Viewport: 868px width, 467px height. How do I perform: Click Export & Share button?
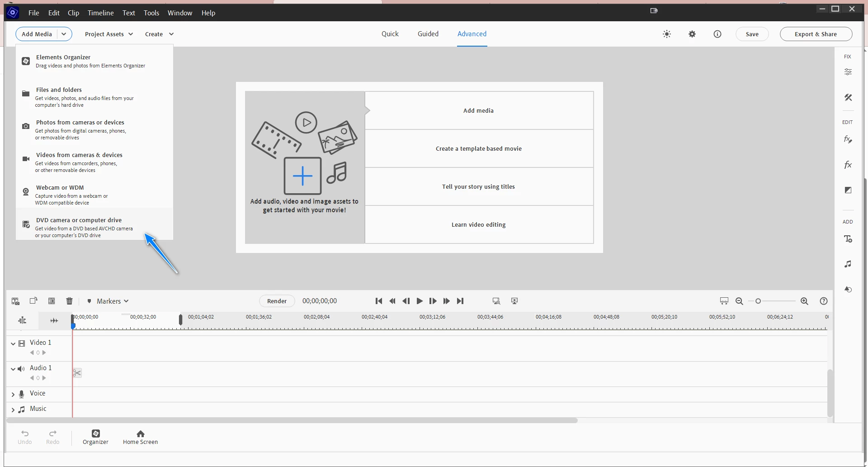coord(816,34)
